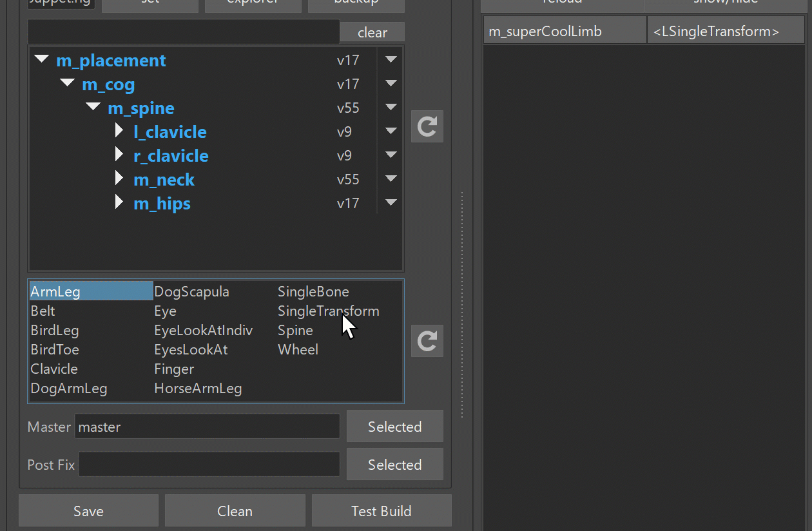The width and height of the screenshot is (812, 531).
Task: Click the Save button
Action: [88, 511]
